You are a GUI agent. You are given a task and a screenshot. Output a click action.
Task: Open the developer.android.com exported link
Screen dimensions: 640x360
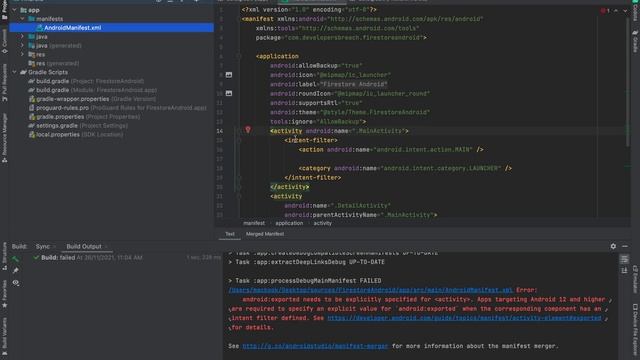[464, 318]
